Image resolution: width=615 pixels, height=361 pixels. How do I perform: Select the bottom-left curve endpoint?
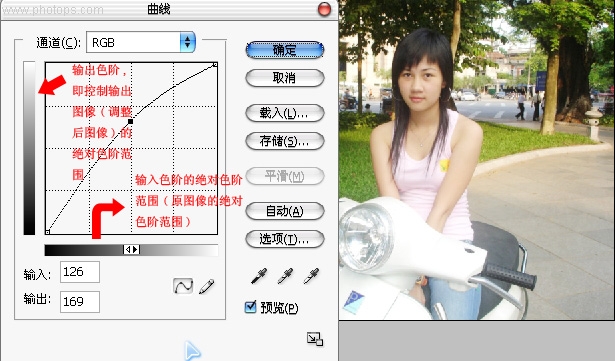[47, 232]
